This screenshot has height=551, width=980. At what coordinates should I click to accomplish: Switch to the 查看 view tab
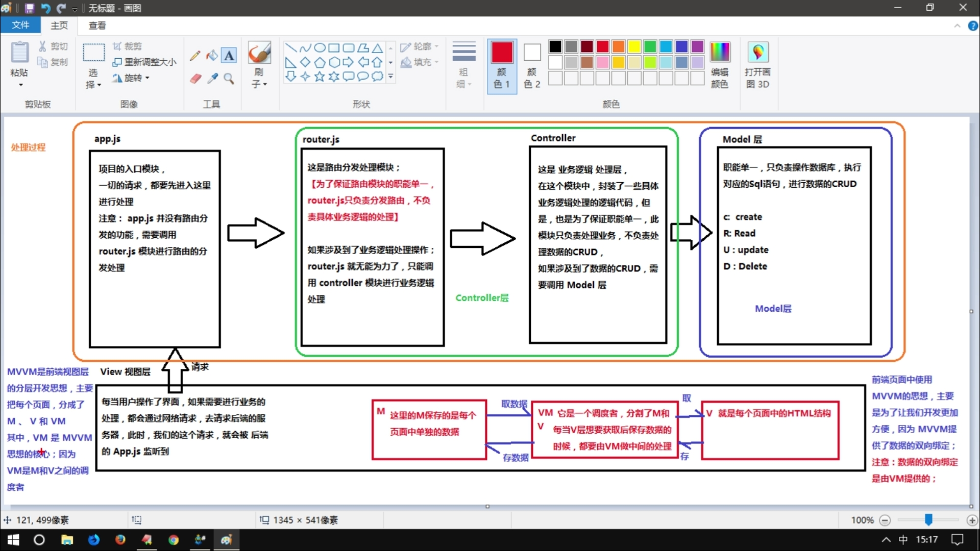[x=97, y=26]
